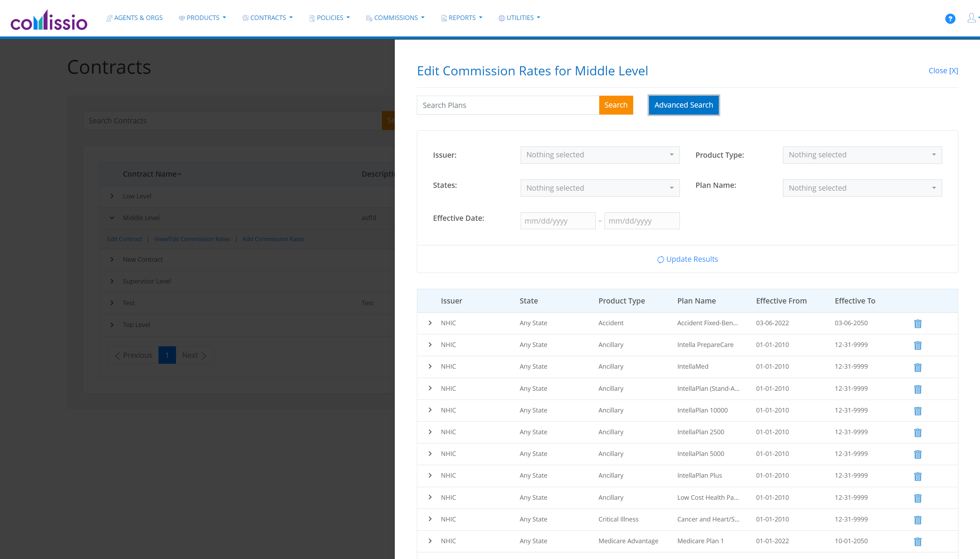Expand the Intella PrepareCare row
Viewport: 980px width, 559px height.
pos(430,345)
